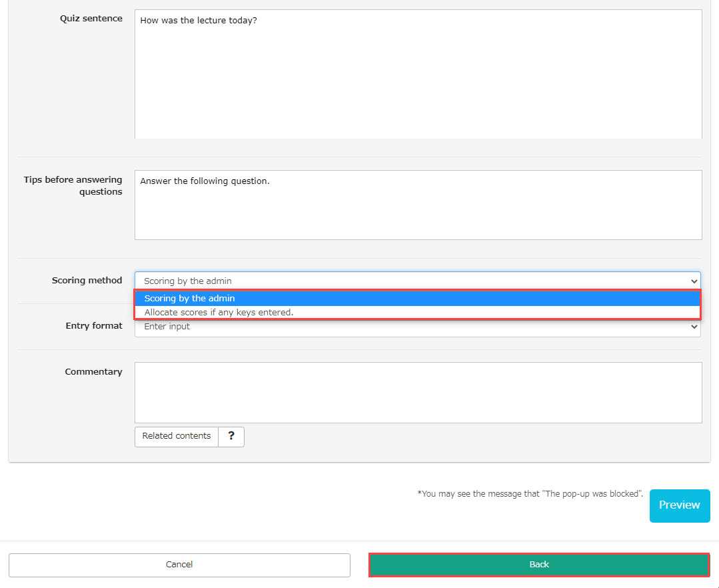
Task: Click inside the empty Commentary text area
Action: (x=418, y=392)
